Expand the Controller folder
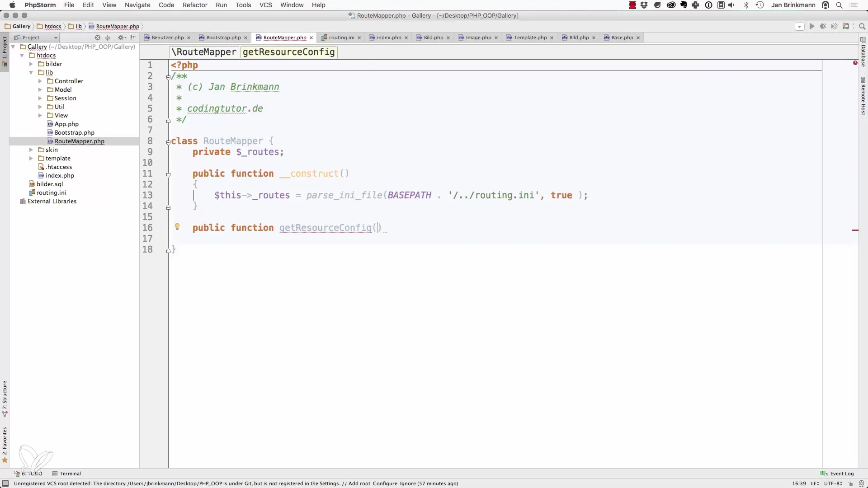Image resolution: width=868 pixels, height=488 pixels. coord(40,81)
